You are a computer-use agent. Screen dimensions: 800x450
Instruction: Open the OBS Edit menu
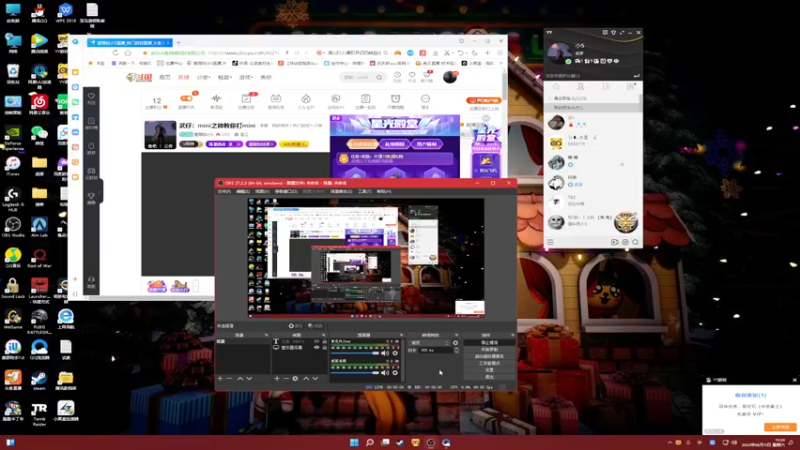(x=243, y=191)
